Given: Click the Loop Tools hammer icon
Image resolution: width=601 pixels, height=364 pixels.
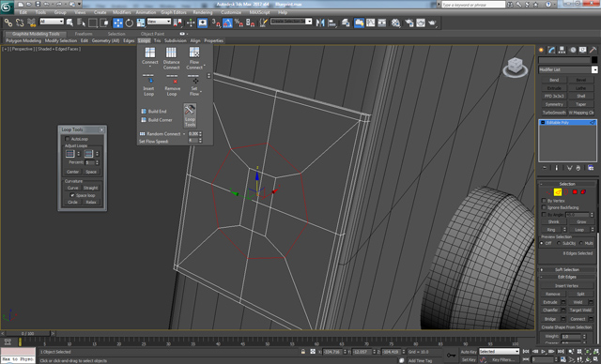Looking at the screenshot, I should 190,115.
